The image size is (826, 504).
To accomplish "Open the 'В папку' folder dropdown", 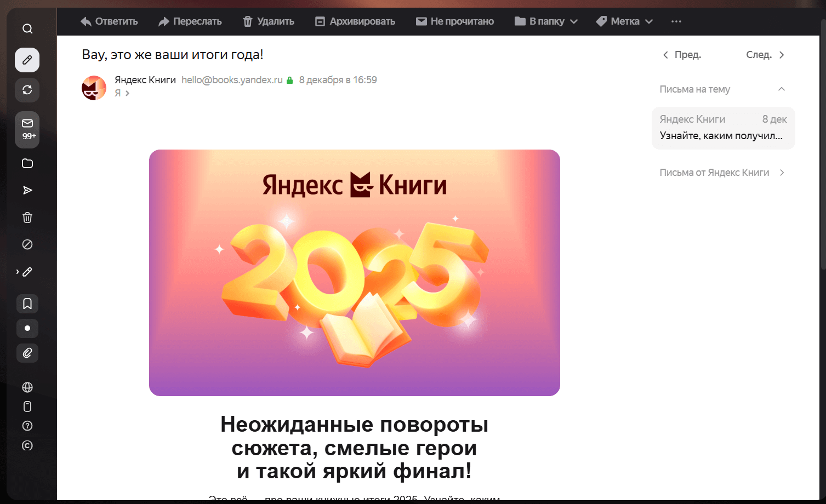I will coord(545,21).
